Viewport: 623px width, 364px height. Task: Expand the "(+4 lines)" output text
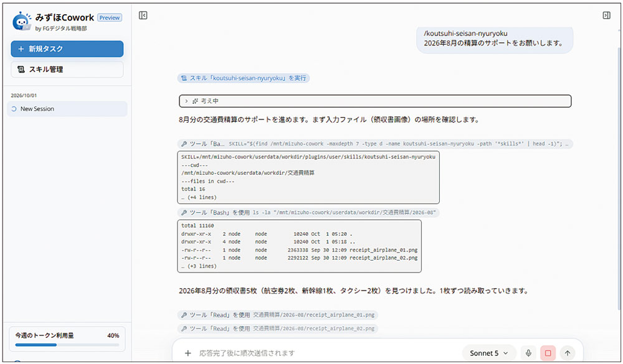(199, 197)
